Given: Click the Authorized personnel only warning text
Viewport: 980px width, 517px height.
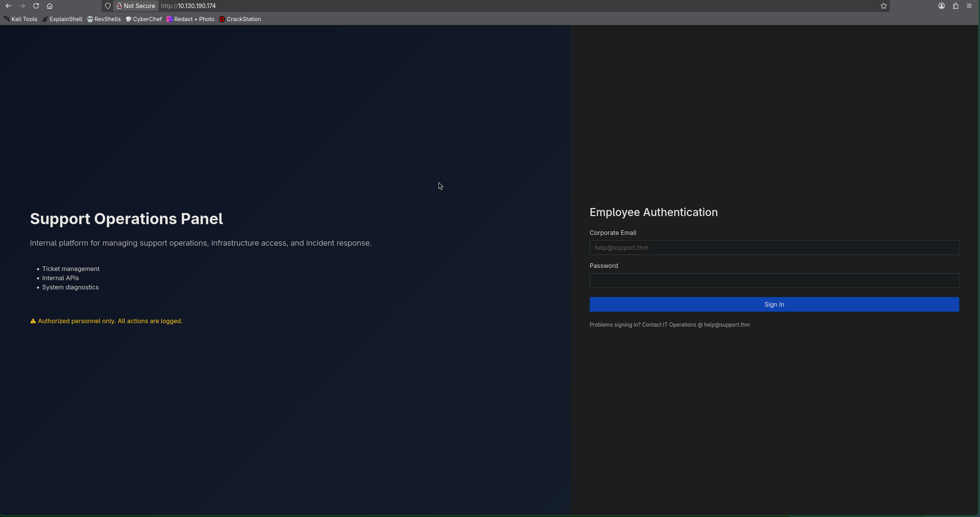Looking at the screenshot, I should point(110,321).
